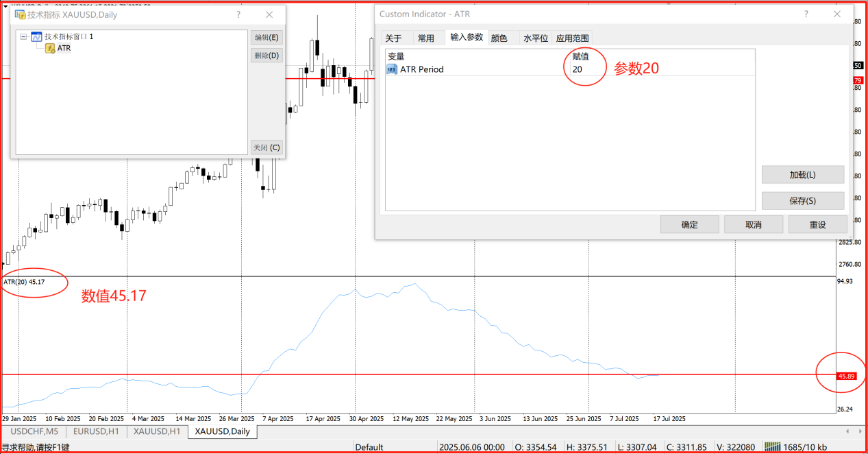Click the help question mark in Custom Indicator dialog
The width and height of the screenshot is (868, 454).
click(806, 14)
